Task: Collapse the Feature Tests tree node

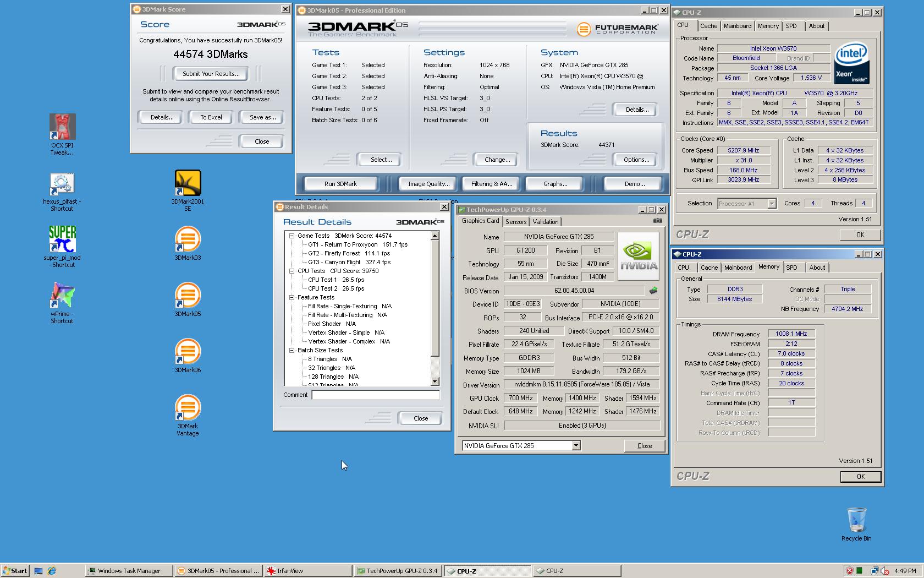Action: pos(292,297)
